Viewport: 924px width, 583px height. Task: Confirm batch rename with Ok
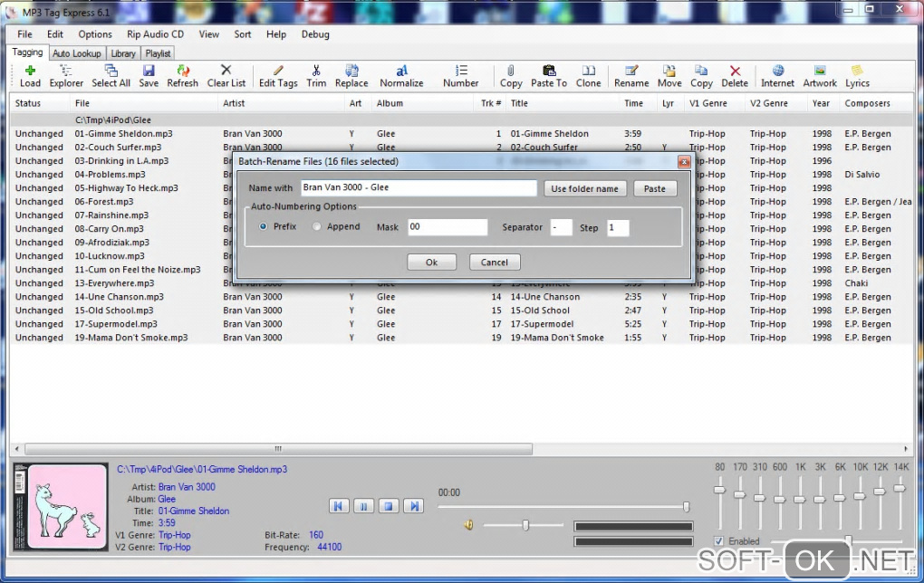pyautogui.click(x=431, y=262)
